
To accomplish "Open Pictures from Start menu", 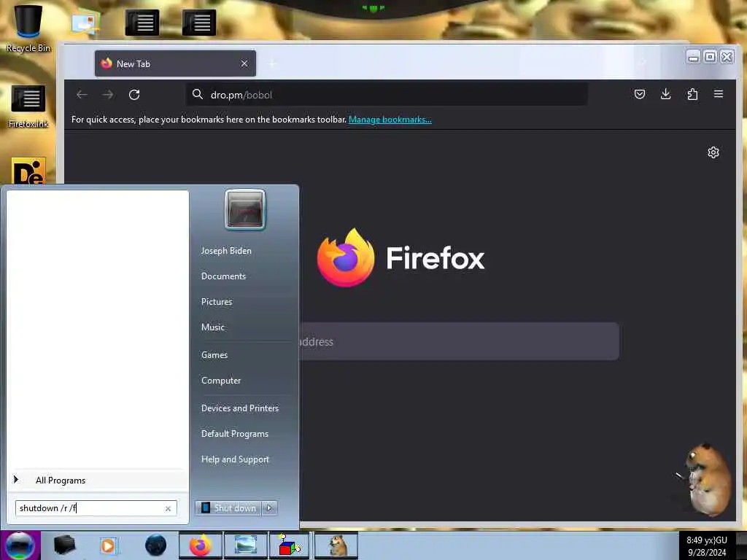I will 217,302.
